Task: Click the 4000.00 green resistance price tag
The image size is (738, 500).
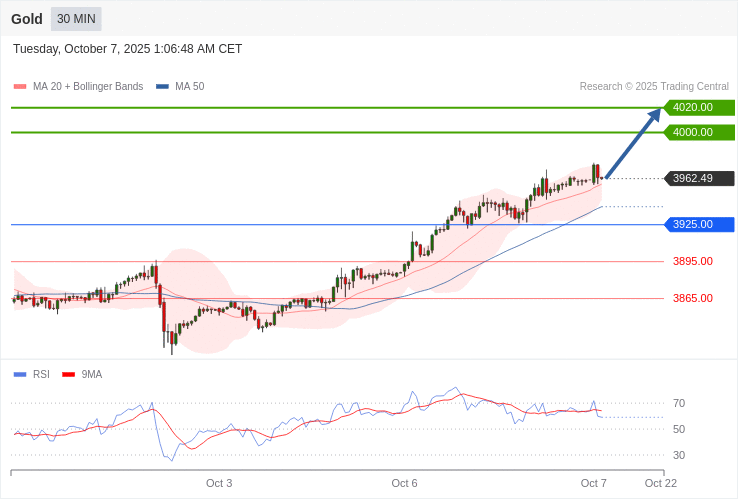Action: click(x=698, y=132)
